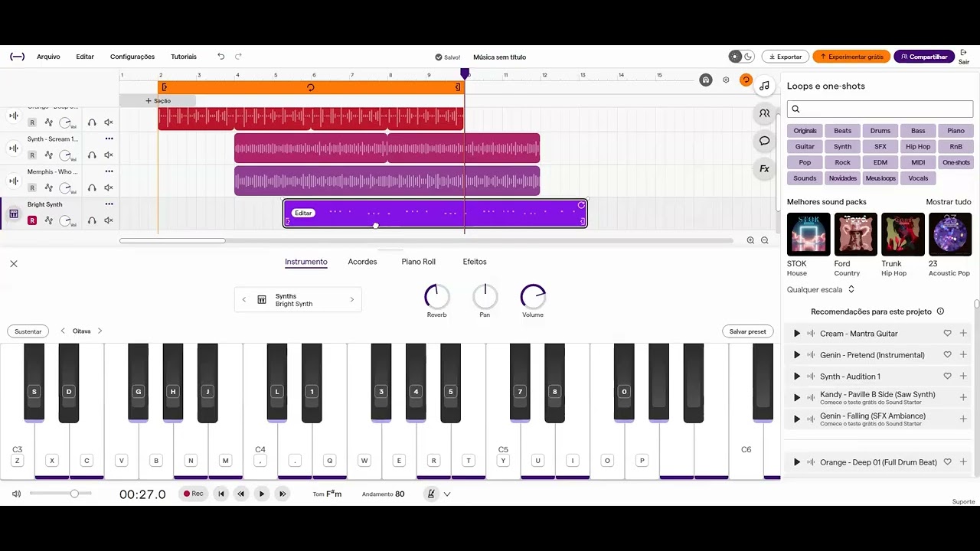Zoom out the timeline with magnifier minus
The image size is (980, 551).
[x=764, y=240]
